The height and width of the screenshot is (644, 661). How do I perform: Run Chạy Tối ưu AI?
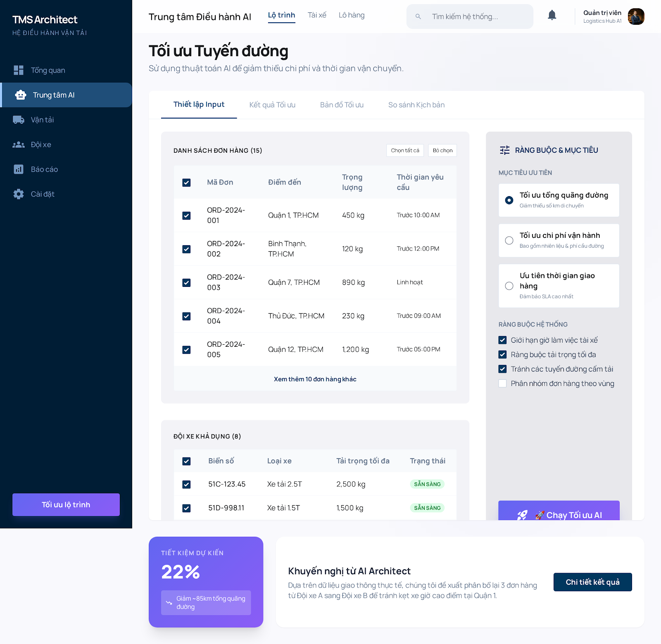559,511
